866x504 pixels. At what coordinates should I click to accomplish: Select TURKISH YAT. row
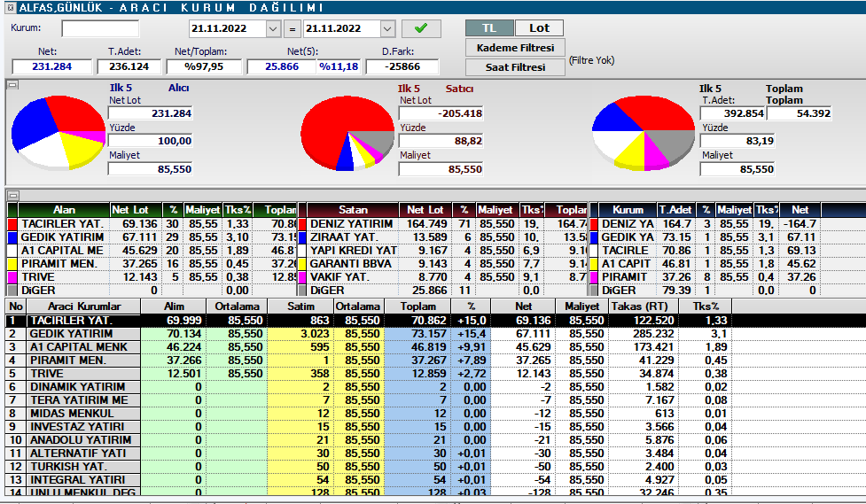tap(436, 467)
